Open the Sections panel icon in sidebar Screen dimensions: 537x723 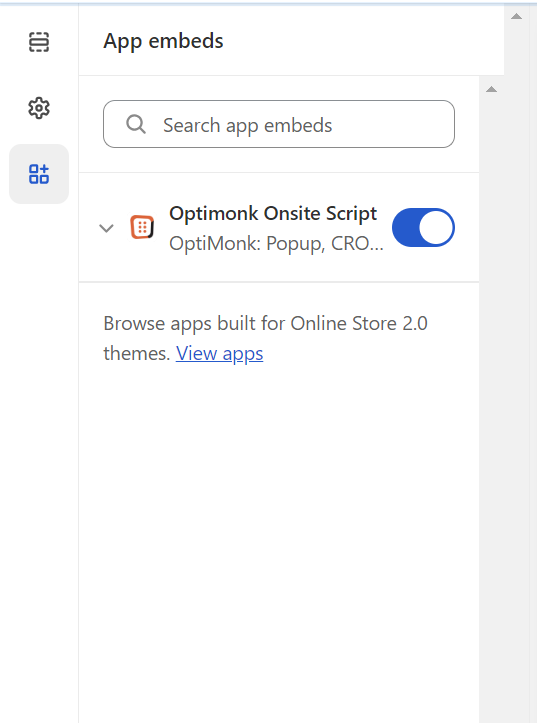(39, 42)
